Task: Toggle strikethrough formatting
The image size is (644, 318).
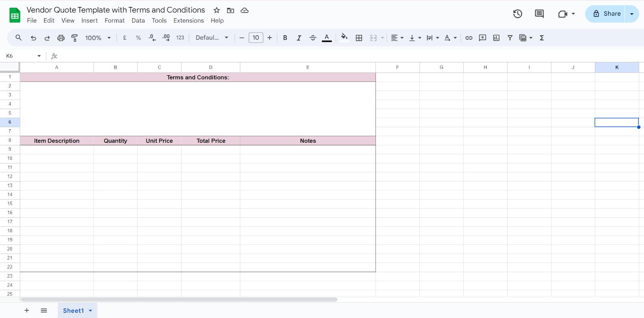Action: pos(313,38)
